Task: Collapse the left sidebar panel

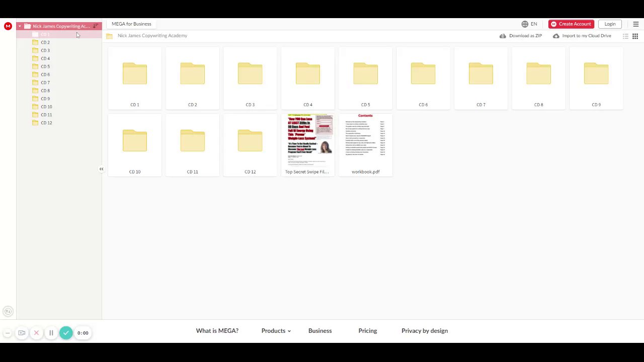Action: pos(101,169)
